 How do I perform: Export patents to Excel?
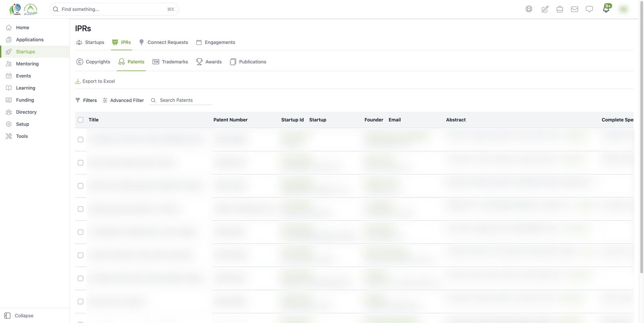95,81
